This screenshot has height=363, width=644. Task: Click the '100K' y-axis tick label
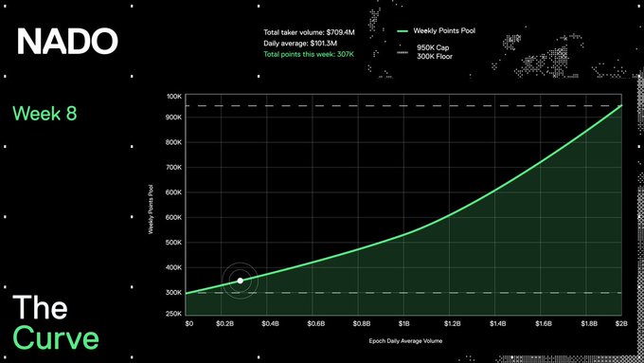[x=174, y=97]
